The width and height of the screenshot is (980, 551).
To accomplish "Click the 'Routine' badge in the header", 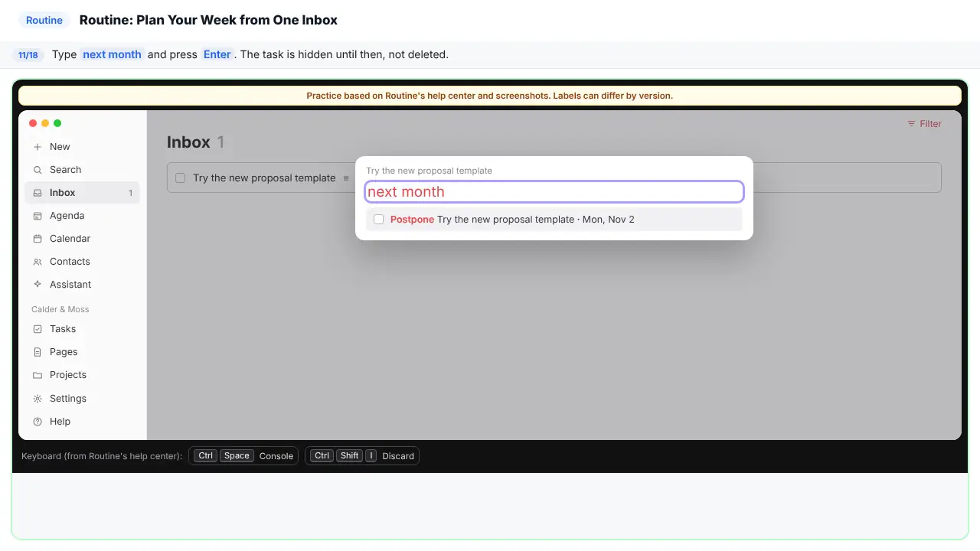I will pyautogui.click(x=44, y=21).
